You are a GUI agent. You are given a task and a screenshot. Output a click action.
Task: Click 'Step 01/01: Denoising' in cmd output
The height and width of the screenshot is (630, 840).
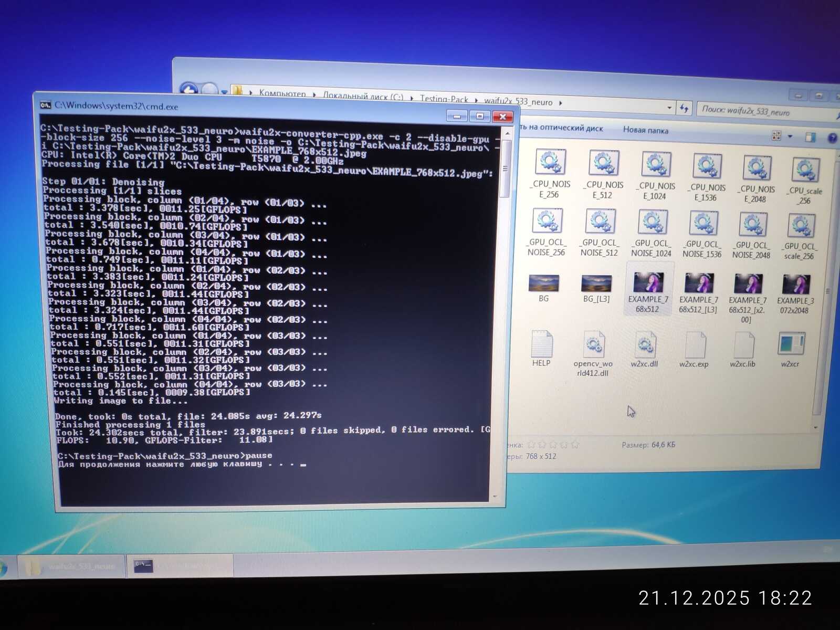tap(103, 182)
